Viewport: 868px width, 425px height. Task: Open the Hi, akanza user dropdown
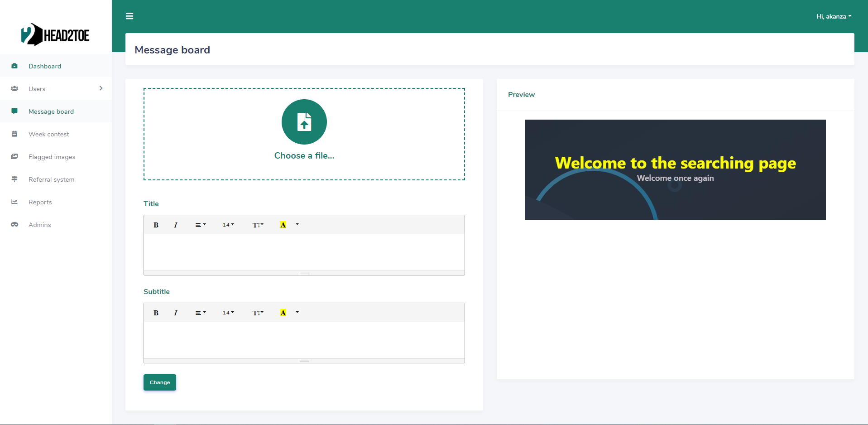834,16
